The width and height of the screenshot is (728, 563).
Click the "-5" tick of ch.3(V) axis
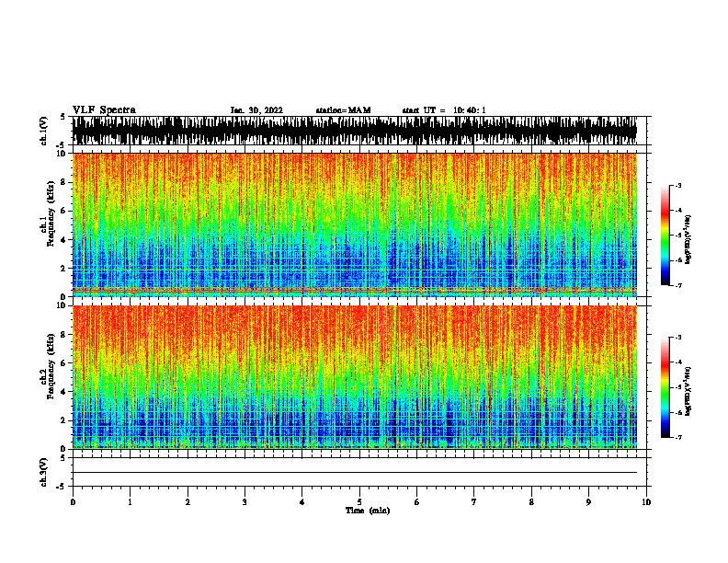[x=61, y=487]
